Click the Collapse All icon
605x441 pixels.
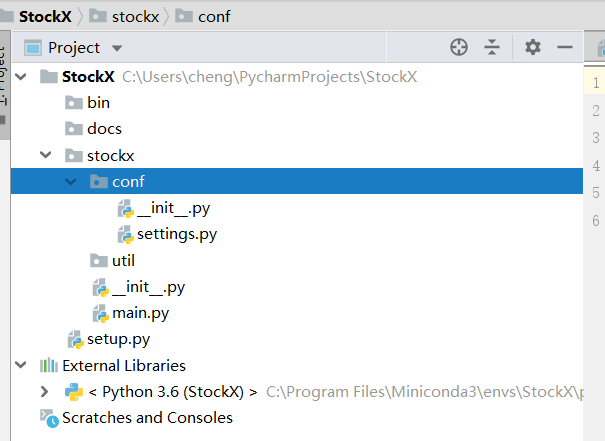(492, 47)
